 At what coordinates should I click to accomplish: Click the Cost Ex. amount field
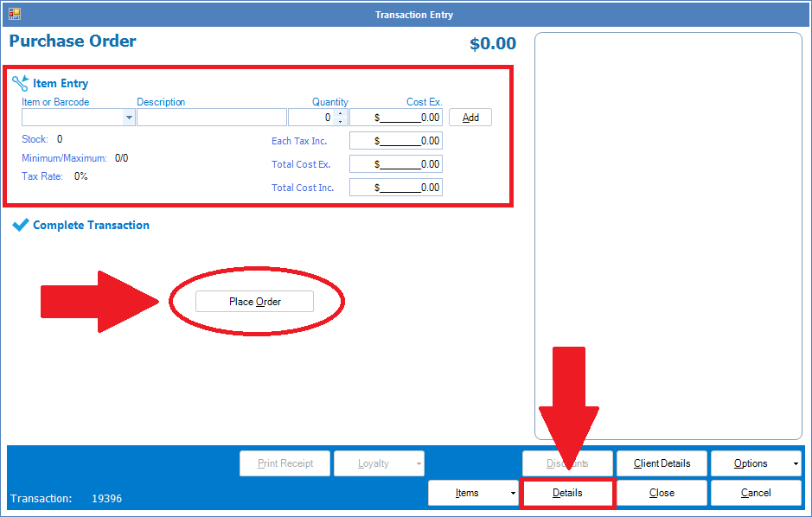[x=396, y=118]
